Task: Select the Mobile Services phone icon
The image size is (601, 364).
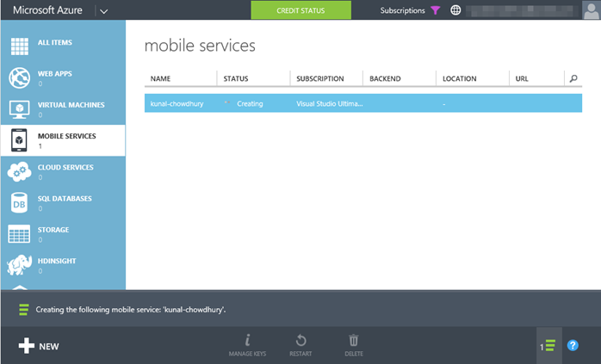Action: pyautogui.click(x=19, y=140)
